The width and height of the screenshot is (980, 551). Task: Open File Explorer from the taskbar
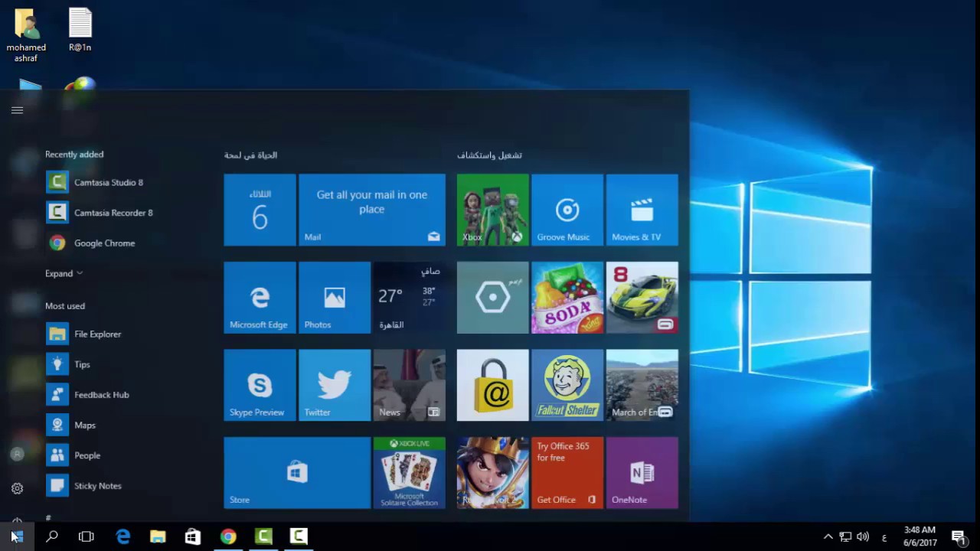pyautogui.click(x=158, y=536)
